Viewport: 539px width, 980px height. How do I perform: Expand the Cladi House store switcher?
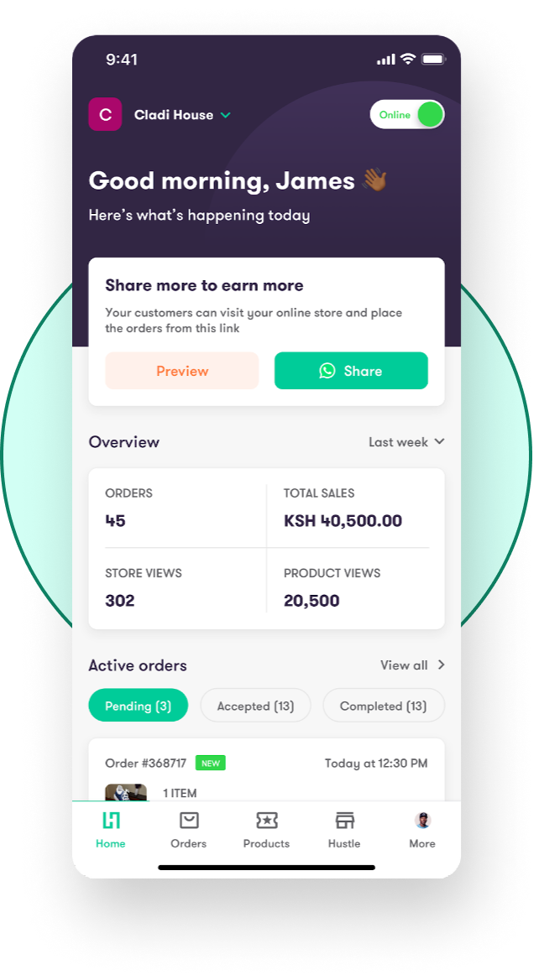click(225, 116)
